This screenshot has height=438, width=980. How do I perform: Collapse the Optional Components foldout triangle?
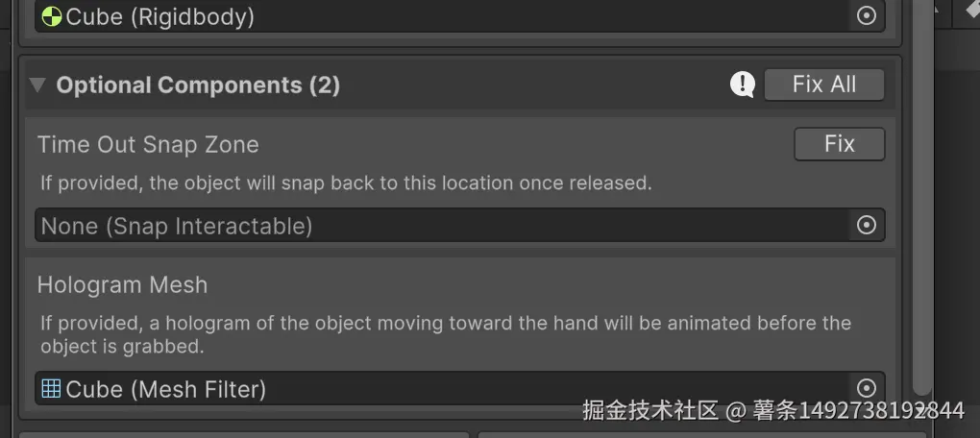tap(38, 85)
